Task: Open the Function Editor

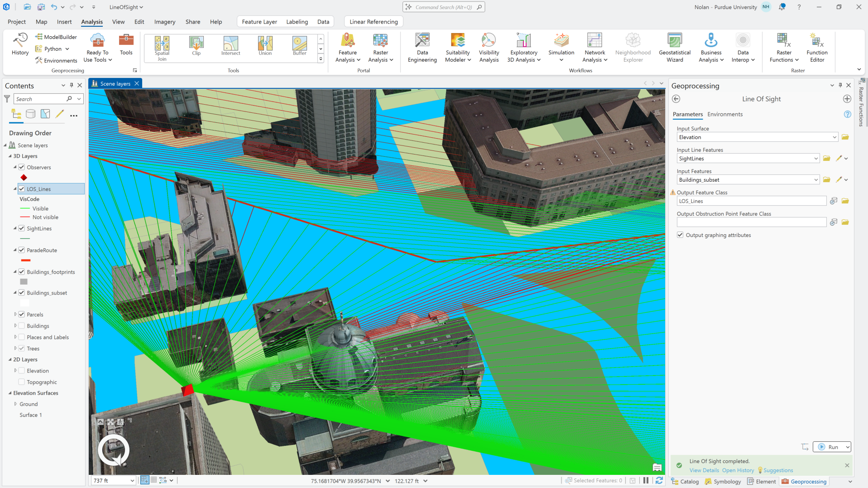Action: click(x=817, y=48)
